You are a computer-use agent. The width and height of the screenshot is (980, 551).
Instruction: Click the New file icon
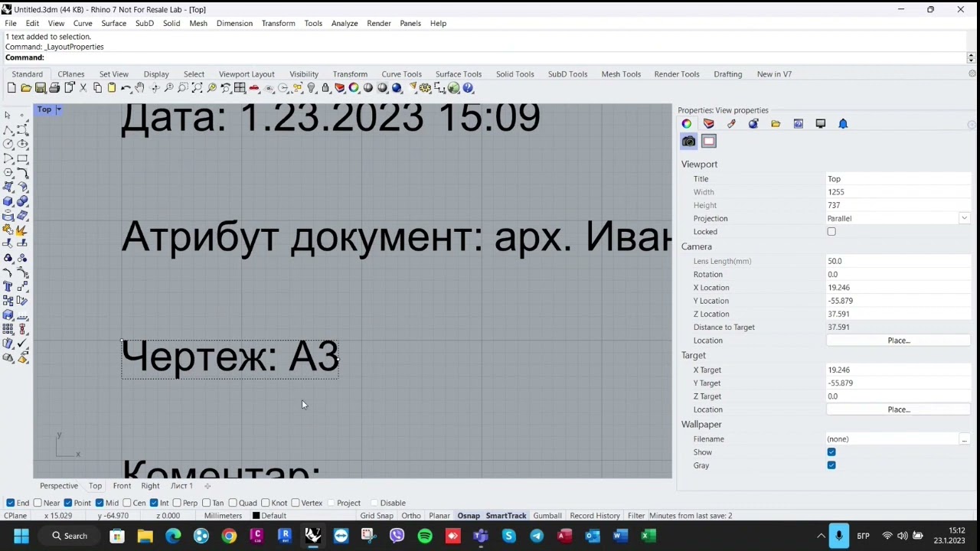click(x=11, y=88)
